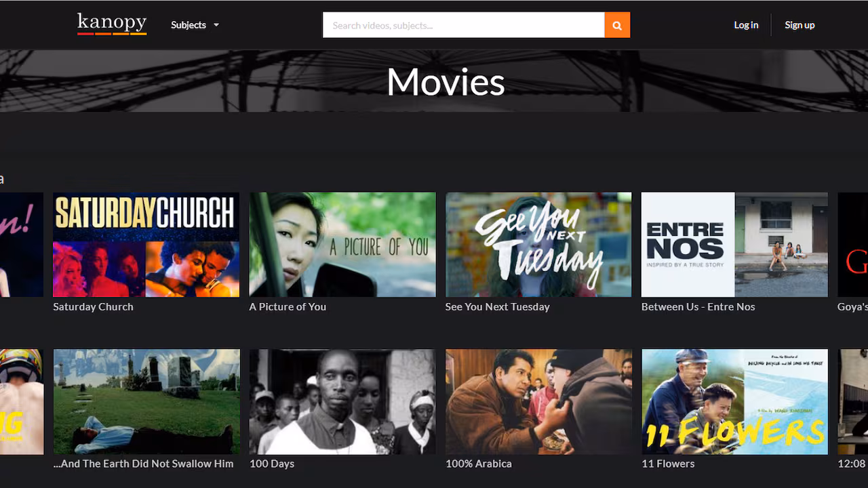Expand the Subjects dropdown arrow

tap(216, 25)
